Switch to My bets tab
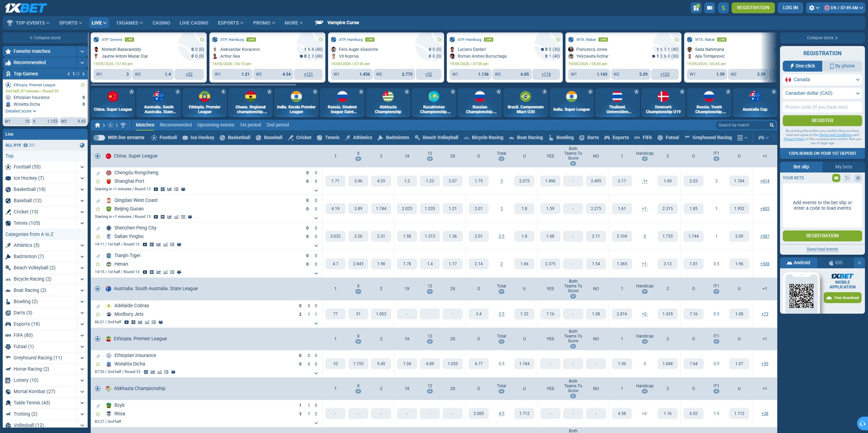868x433 pixels. (843, 167)
